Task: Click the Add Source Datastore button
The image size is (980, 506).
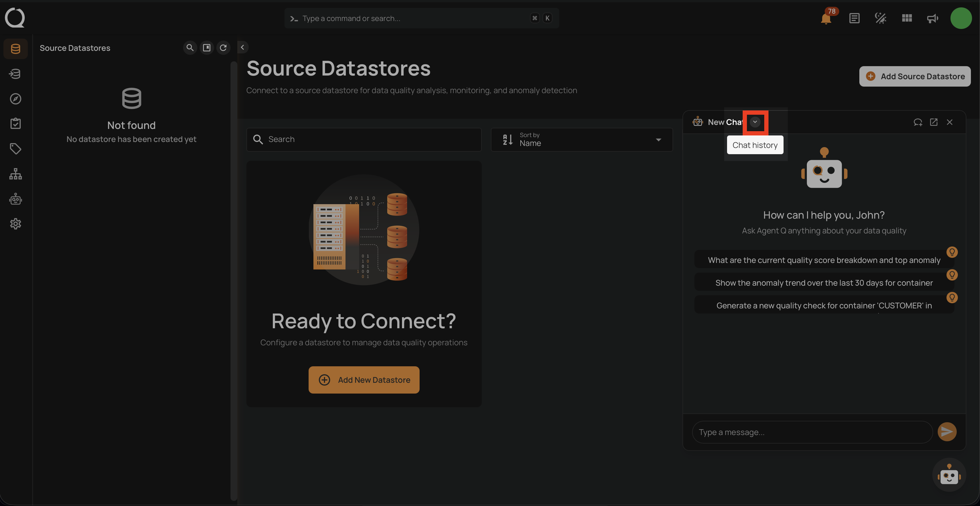Action: point(915,76)
